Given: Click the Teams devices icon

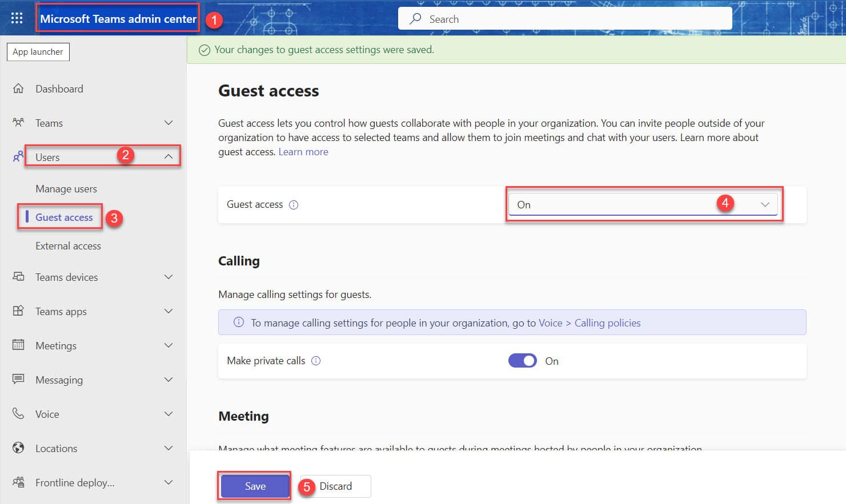Looking at the screenshot, I should click(18, 277).
